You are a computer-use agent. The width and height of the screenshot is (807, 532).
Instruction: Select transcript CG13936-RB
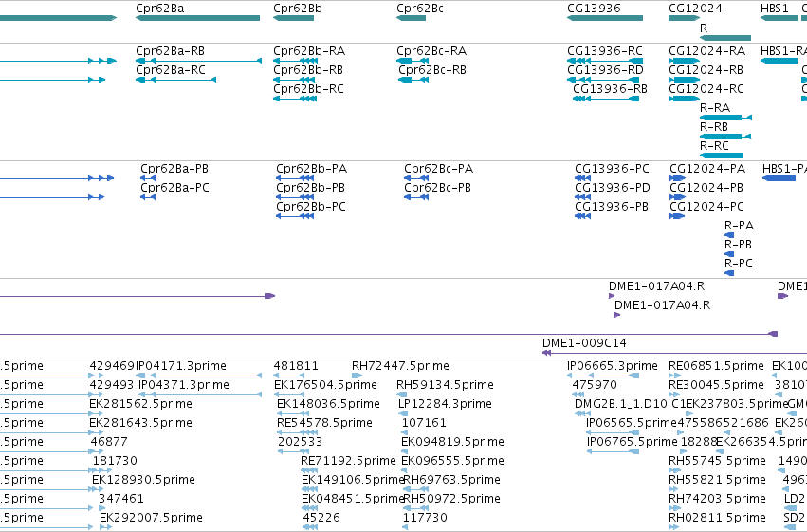click(x=606, y=99)
